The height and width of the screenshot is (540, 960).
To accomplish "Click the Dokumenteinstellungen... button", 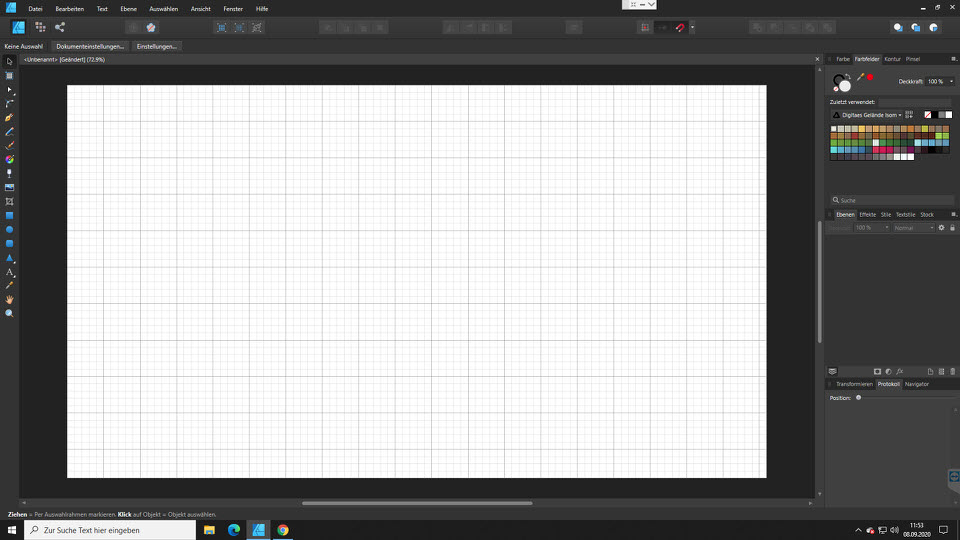I will point(90,47).
